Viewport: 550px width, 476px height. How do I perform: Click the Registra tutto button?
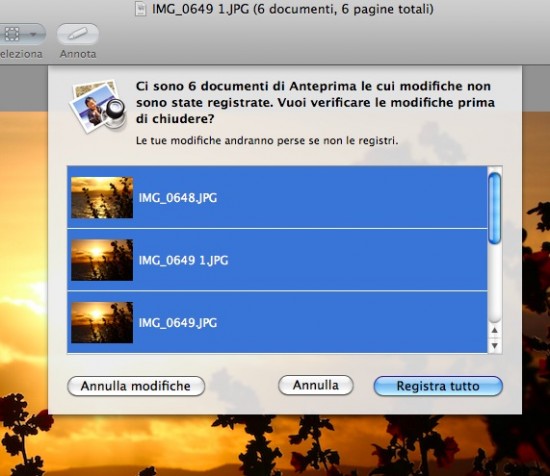coord(438,386)
